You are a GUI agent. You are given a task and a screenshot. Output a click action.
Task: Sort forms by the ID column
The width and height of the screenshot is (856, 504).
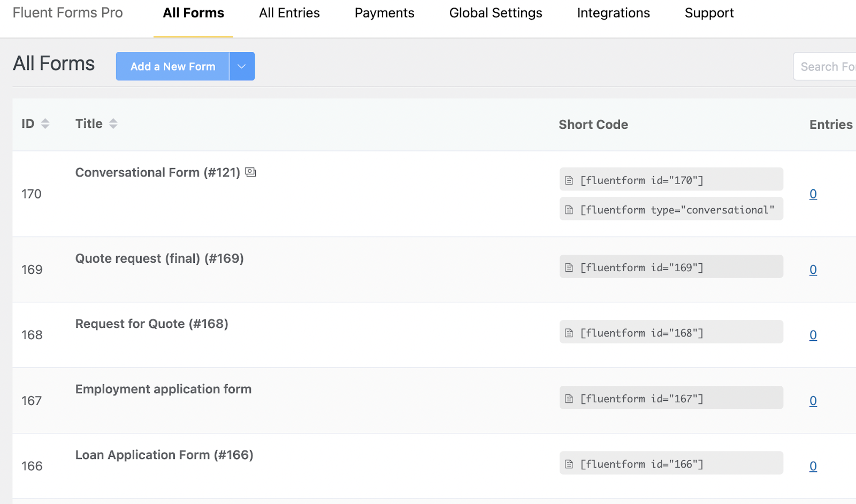coord(45,124)
